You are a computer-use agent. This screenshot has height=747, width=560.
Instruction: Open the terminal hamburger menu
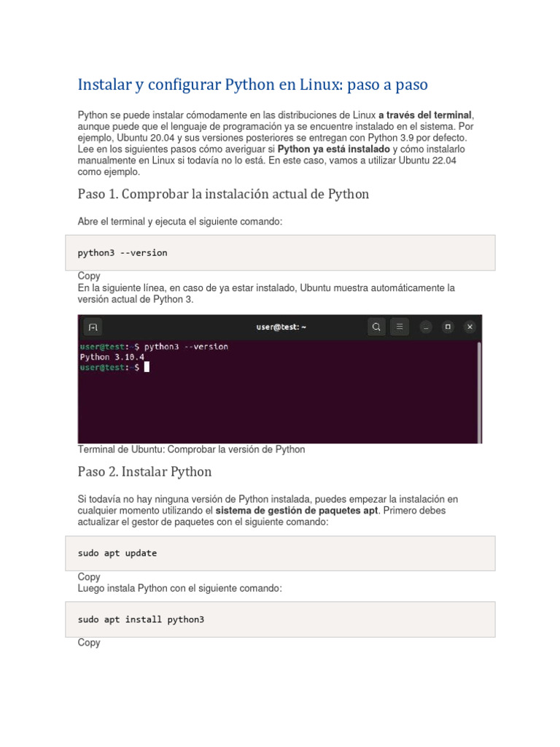pos(399,327)
